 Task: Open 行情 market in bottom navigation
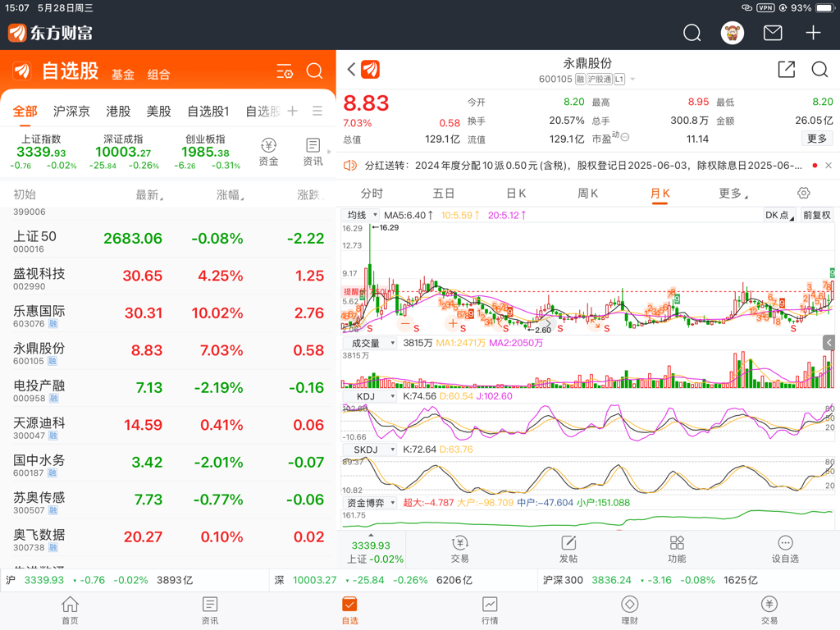(x=490, y=610)
